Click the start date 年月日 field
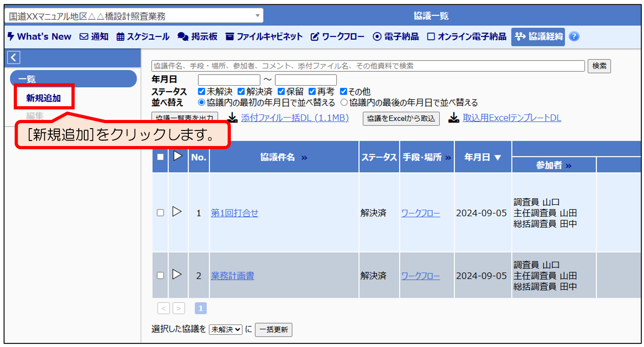This screenshot has height=347, width=644. point(229,80)
